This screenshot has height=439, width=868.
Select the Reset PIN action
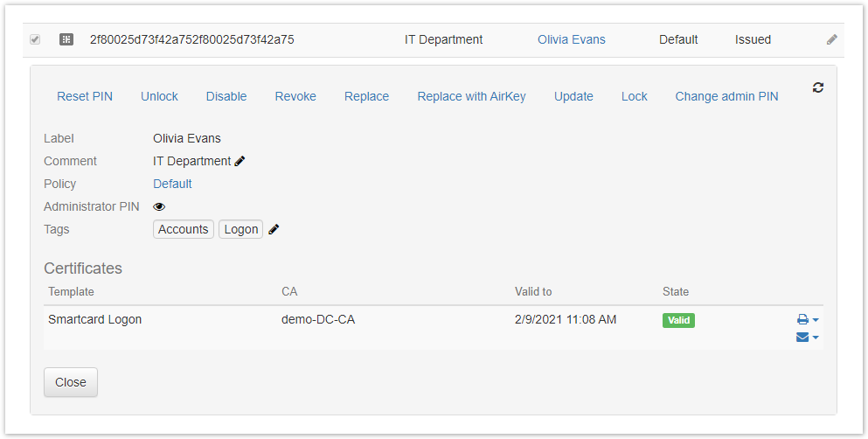(x=85, y=96)
